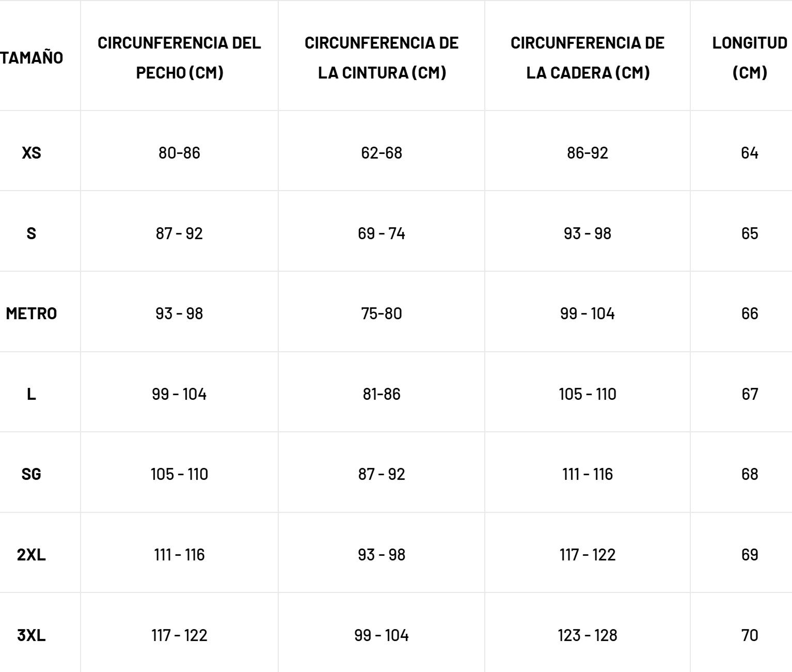Image resolution: width=792 pixels, height=672 pixels.
Task: Click the 3XL hip value 123 - 128
Action: click(x=588, y=635)
